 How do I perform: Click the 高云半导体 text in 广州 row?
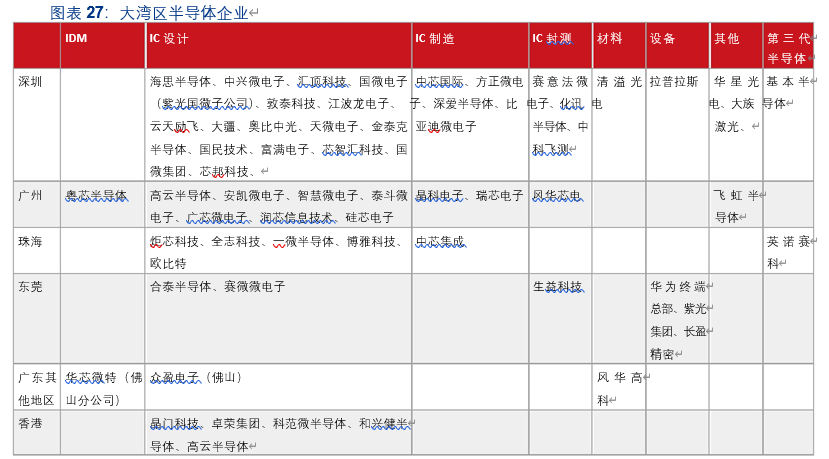coord(180,196)
